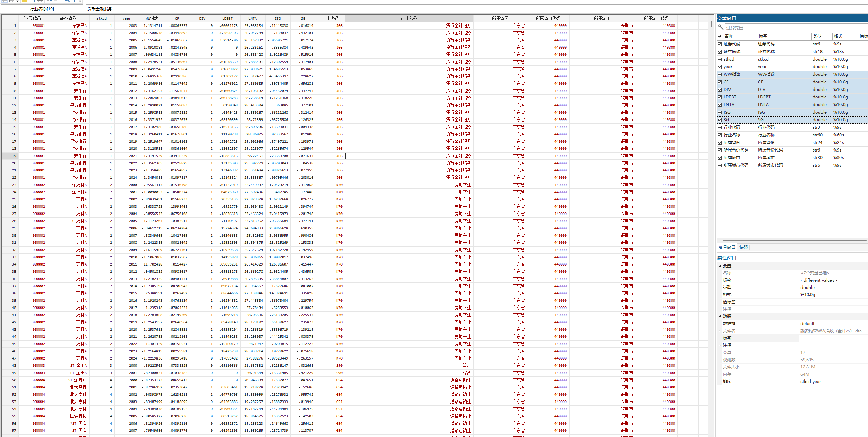Screen dimensions: 868x437
Task: Toggle the select-all checkbox beside 名称 header
Action: click(x=719, y=36)
